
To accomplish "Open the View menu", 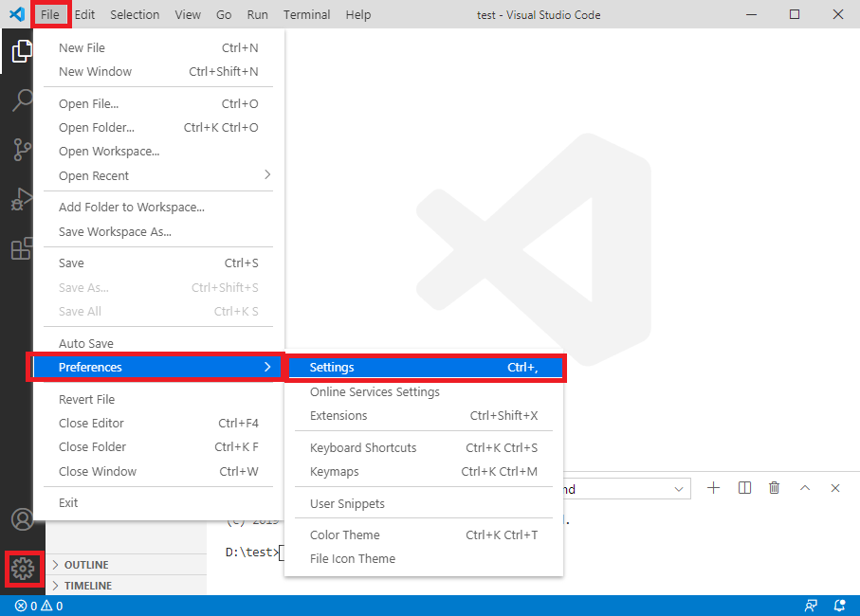I will point(188,14).
